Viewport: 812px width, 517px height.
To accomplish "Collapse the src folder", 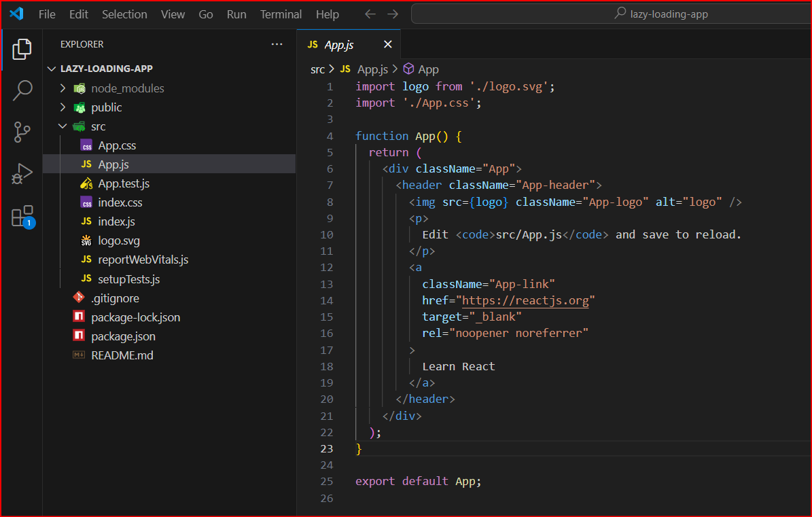I will click(x=63, y=126).
